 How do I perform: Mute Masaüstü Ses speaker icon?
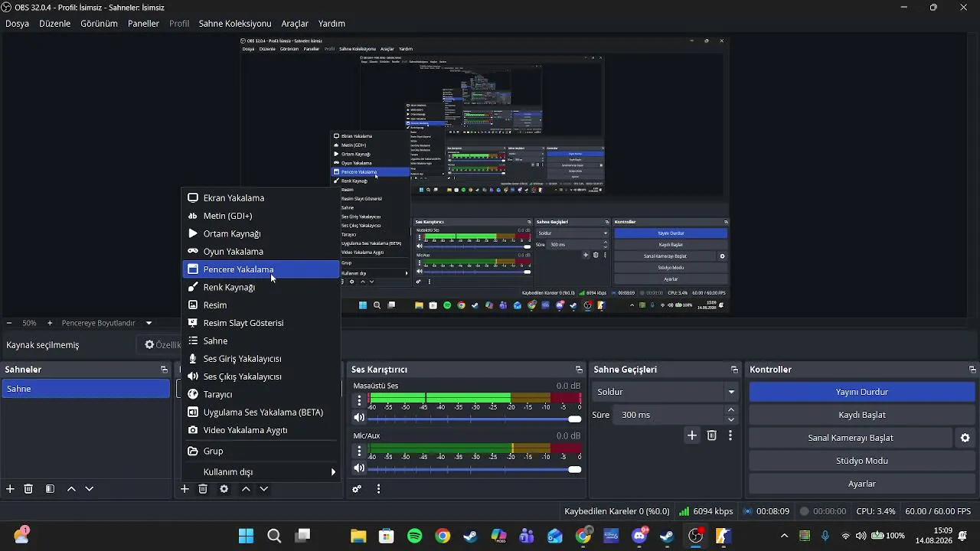[x=359, y=418]
